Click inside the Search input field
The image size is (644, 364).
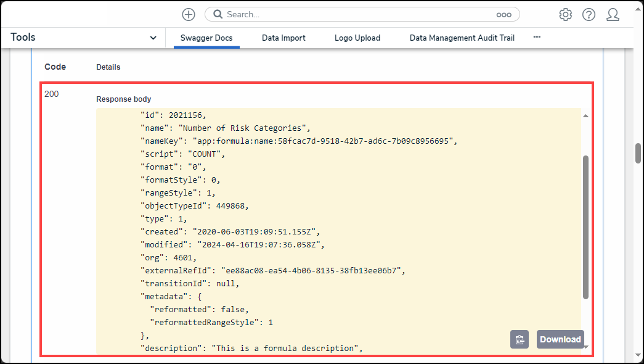[x=357, y=14]
